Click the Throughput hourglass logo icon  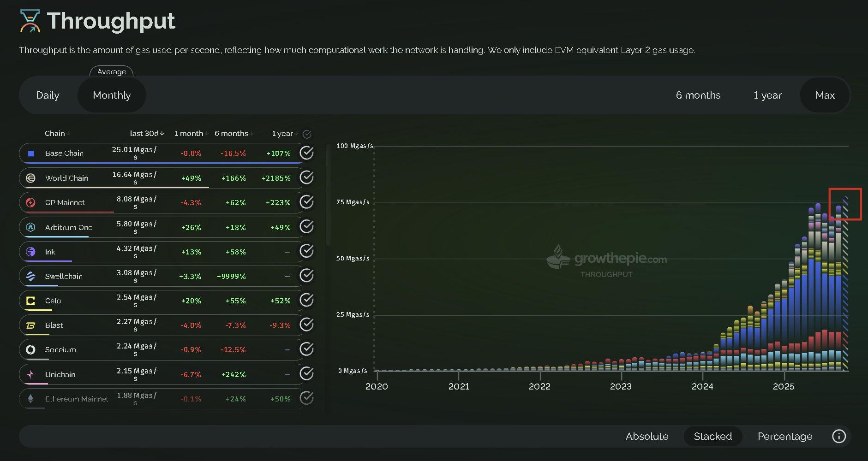tap(30, 21)
